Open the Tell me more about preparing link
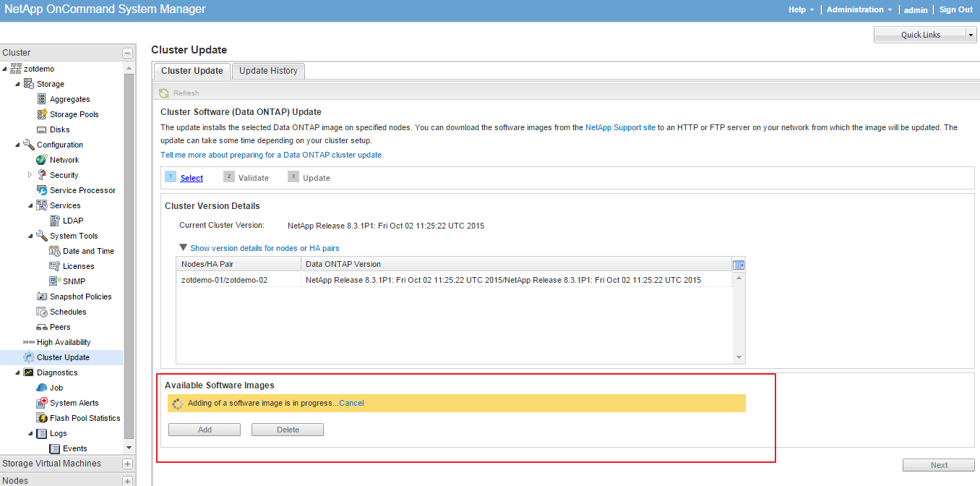Image resolution: width=980 pixels, height=486 pixels. point(272,155)
